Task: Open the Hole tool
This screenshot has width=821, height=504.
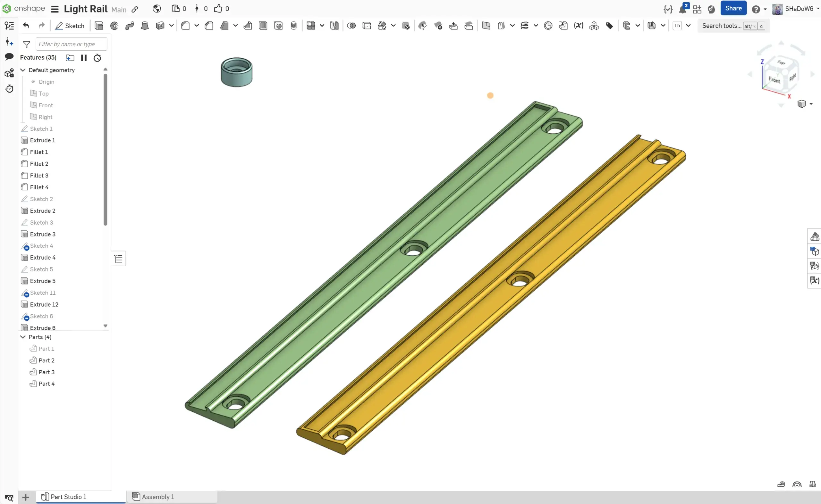Action: tap(279, 26)
